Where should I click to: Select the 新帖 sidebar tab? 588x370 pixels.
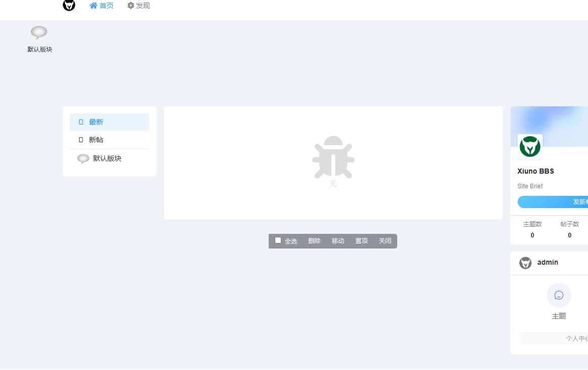[x=96, y=140]
